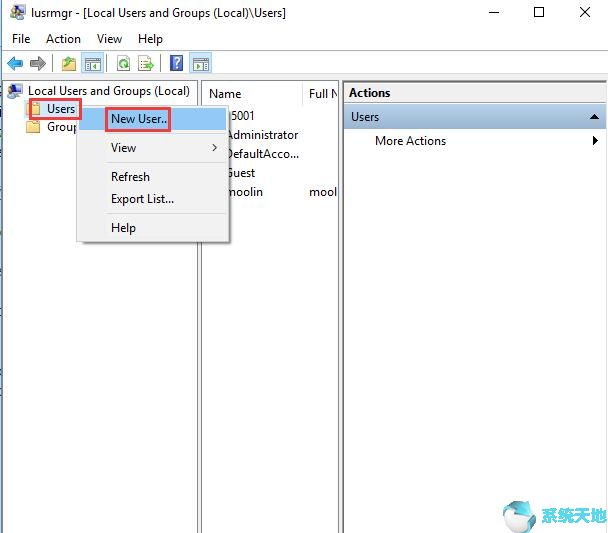Click the gray Forward arrow toolbar icon
The height and width of the screenshot is (533, 608).
pyautogui.click(x=38, y=63)
